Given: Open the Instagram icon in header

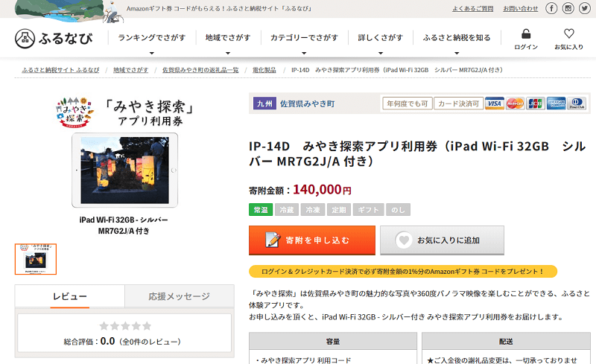Looking at the screenshot, I should (568, 8).
